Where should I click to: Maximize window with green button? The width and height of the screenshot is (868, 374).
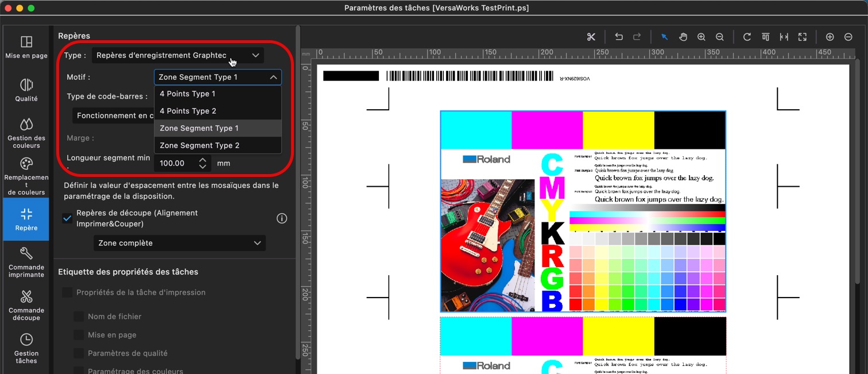[31, 8]
